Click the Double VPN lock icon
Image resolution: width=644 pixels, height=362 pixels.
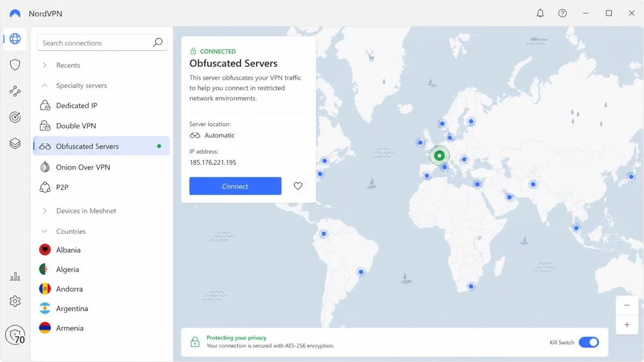click(45, 125)
